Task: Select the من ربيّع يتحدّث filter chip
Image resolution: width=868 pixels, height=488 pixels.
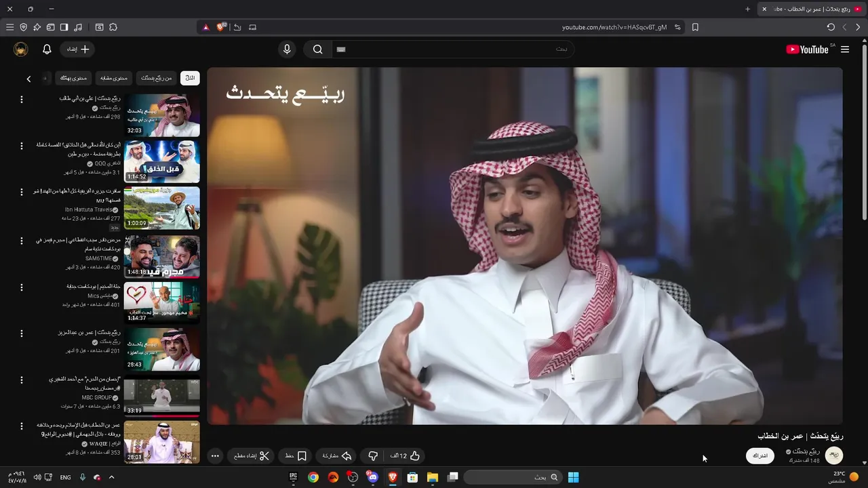Action: click(157, 78)
